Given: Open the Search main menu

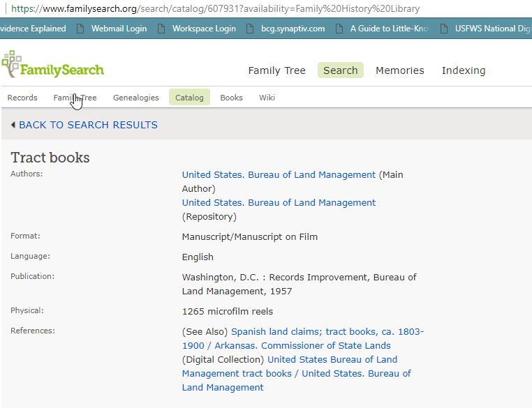Looking at the screenshot, I should (x=340, y=70).
